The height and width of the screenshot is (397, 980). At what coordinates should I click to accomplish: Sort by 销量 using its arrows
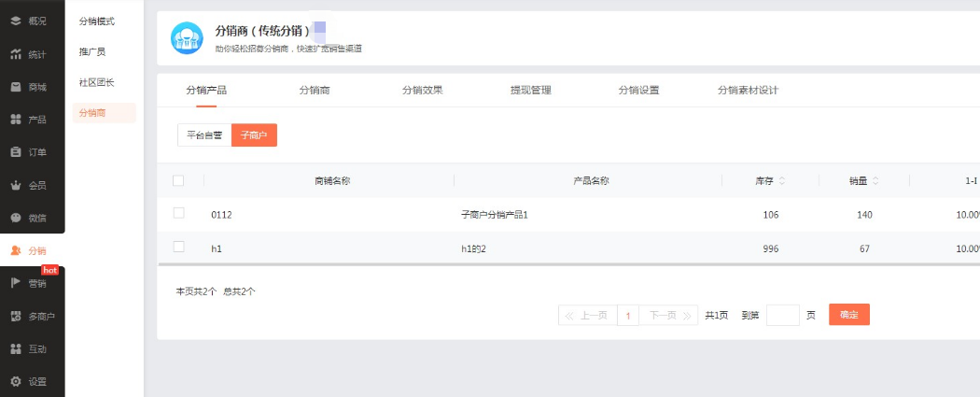click(875, 180)
